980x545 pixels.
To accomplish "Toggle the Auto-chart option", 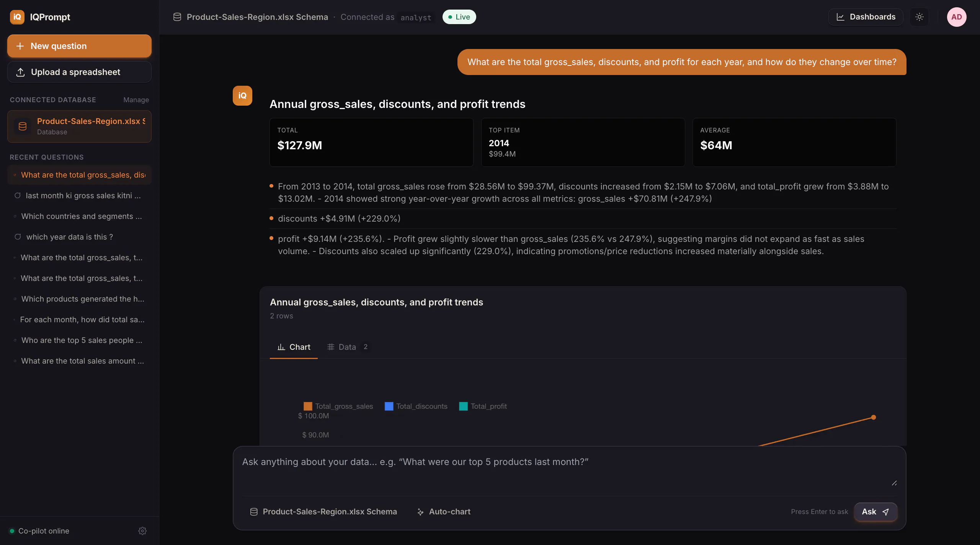I will 443,512.
